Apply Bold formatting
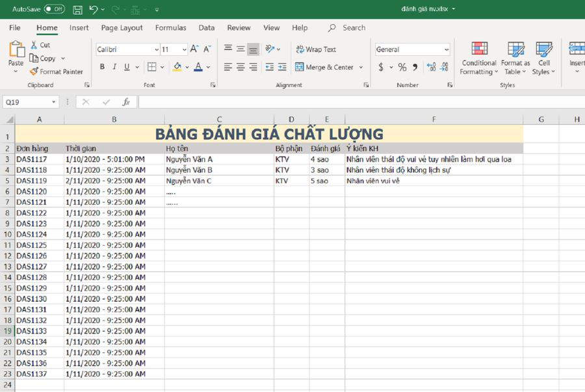Image resolution: width=585 pixels, height=392 pixels. coord(102,67)
